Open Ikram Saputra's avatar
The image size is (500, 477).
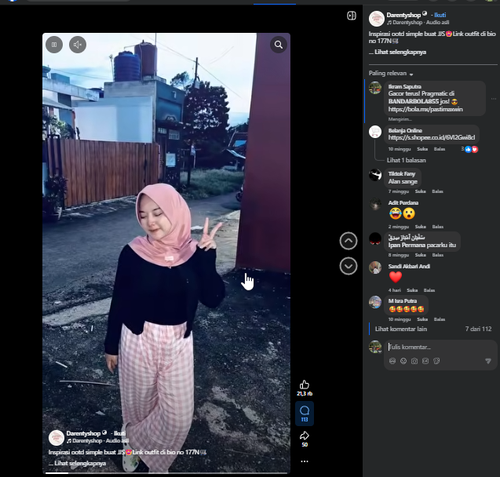[375, 88]
